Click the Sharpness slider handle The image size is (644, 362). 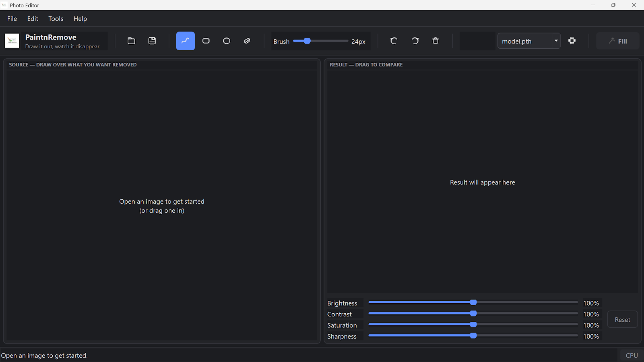tap(473, 335)
